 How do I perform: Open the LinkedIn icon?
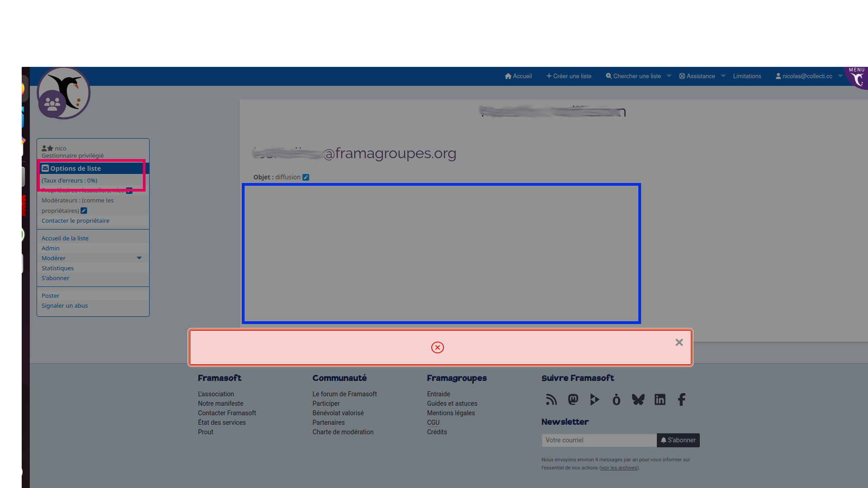click(660, 399)
